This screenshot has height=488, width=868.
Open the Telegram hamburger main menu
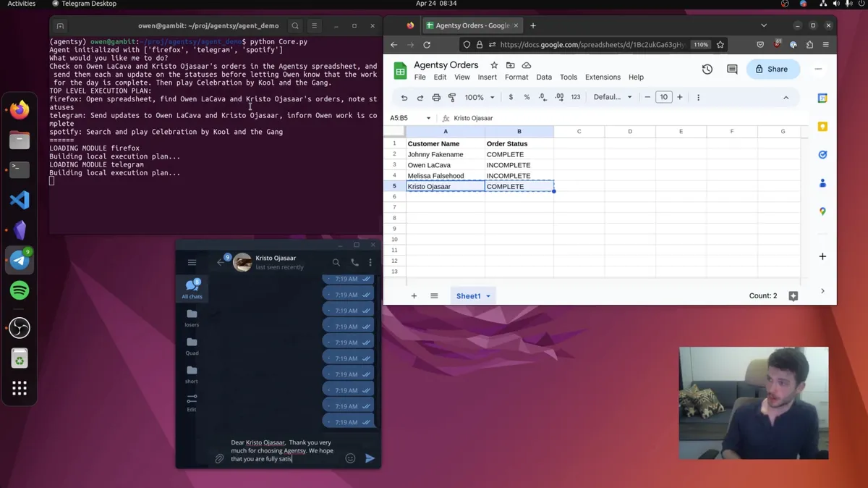(x=192, y=263)
